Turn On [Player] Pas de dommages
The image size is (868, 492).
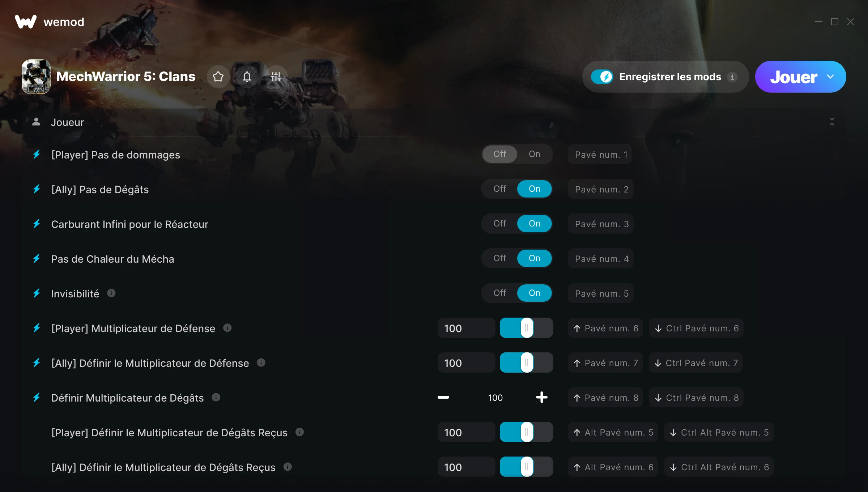click(x=535, y=154)
